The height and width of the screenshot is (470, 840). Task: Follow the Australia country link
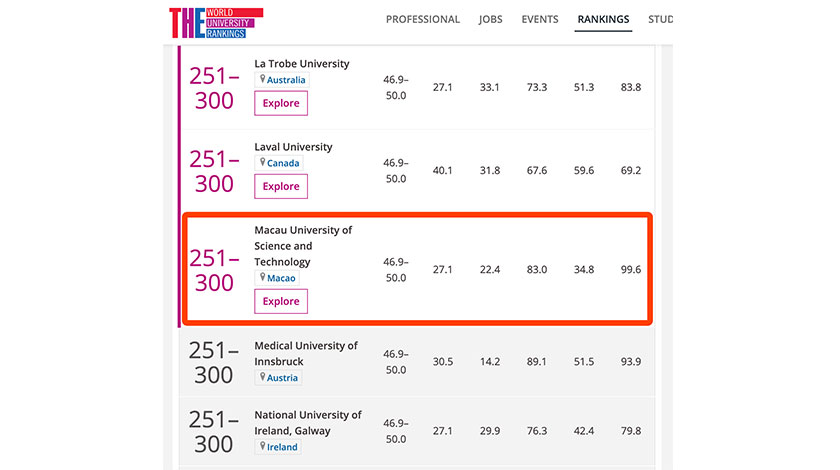tap(286, 80)
